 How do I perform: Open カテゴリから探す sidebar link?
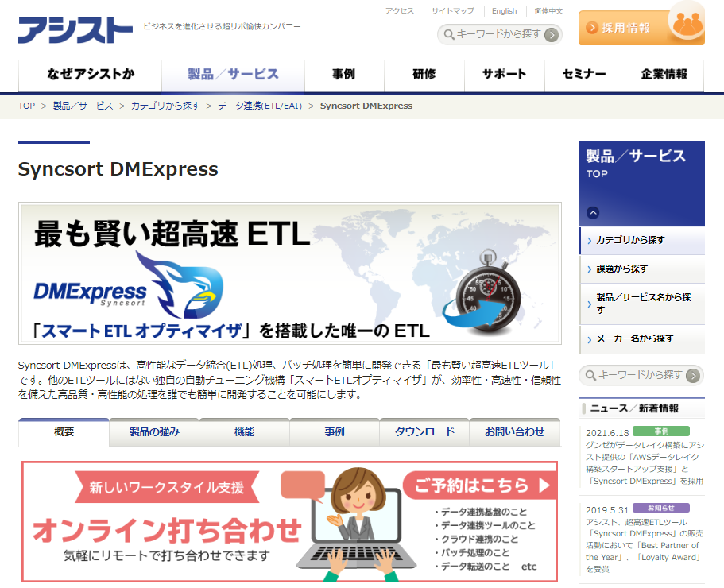point(642,241)
